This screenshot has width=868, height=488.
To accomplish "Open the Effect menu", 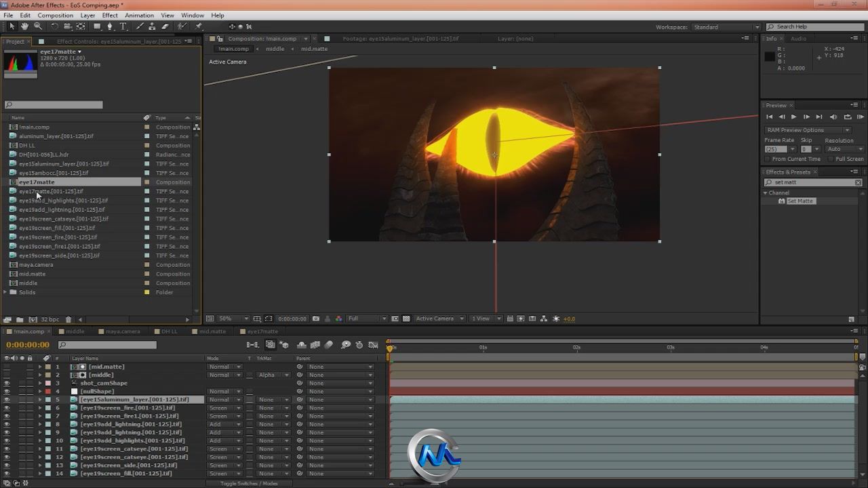I will pos(110,15).
